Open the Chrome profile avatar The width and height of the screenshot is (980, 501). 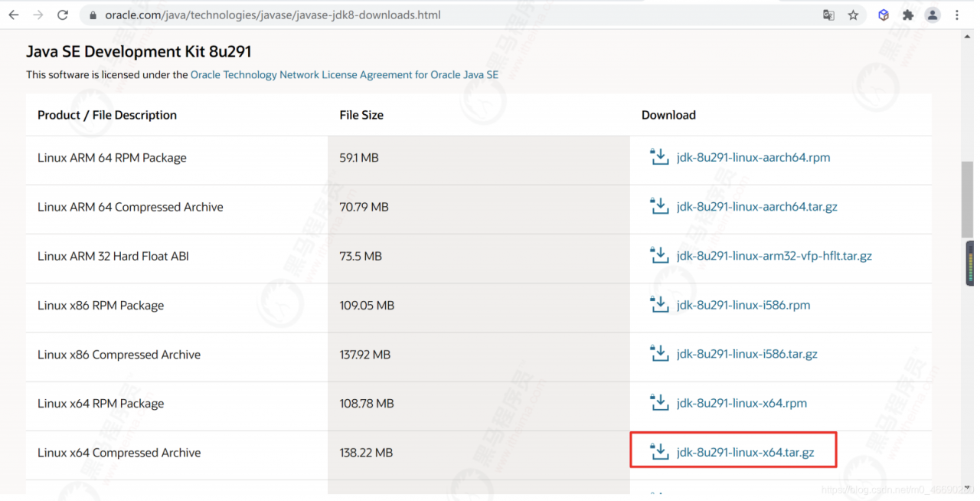point(933,15)
